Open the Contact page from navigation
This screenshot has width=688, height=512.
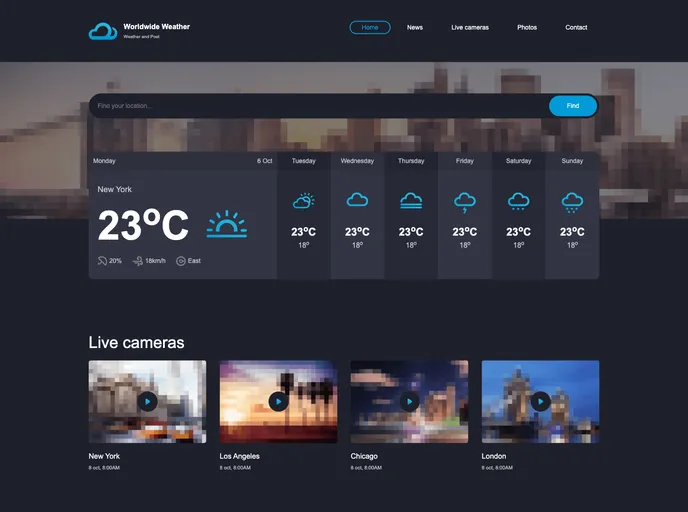[x=576, y=28]
